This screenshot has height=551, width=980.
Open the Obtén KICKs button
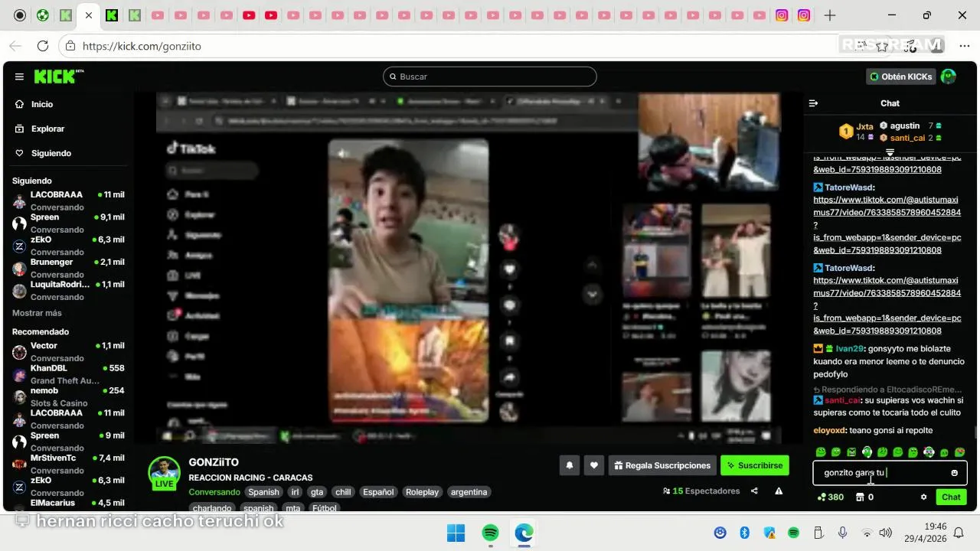coord(900,77)
